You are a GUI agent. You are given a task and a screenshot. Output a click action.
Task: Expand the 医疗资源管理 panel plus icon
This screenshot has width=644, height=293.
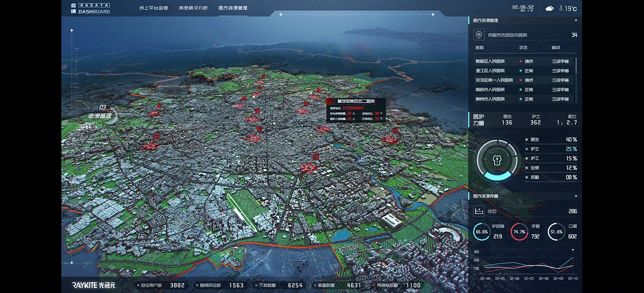tap(576, 21)
